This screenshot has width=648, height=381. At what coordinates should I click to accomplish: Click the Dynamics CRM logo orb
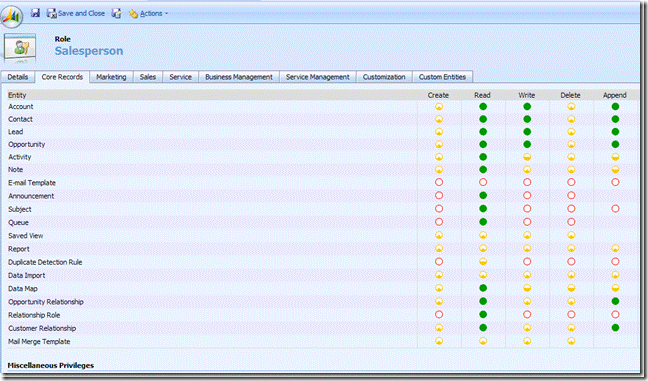[12, 16]
